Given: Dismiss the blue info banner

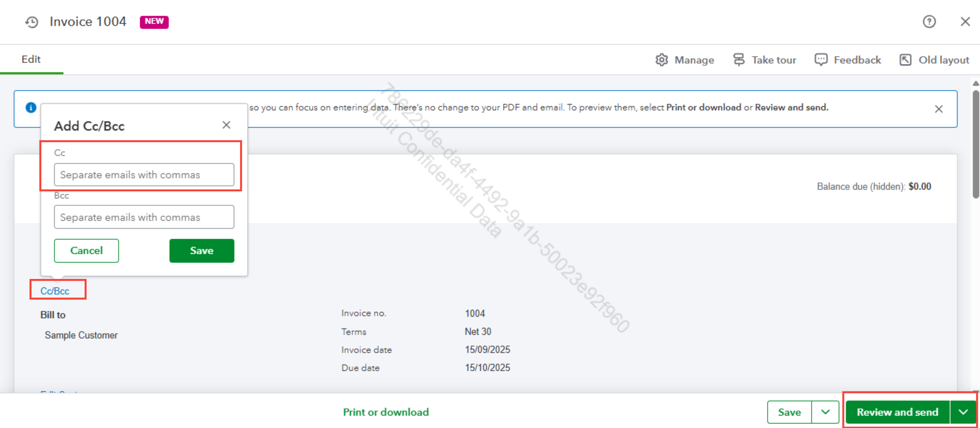Looking at the screenshot, I should pyautogui.click(x=938, y=109).
